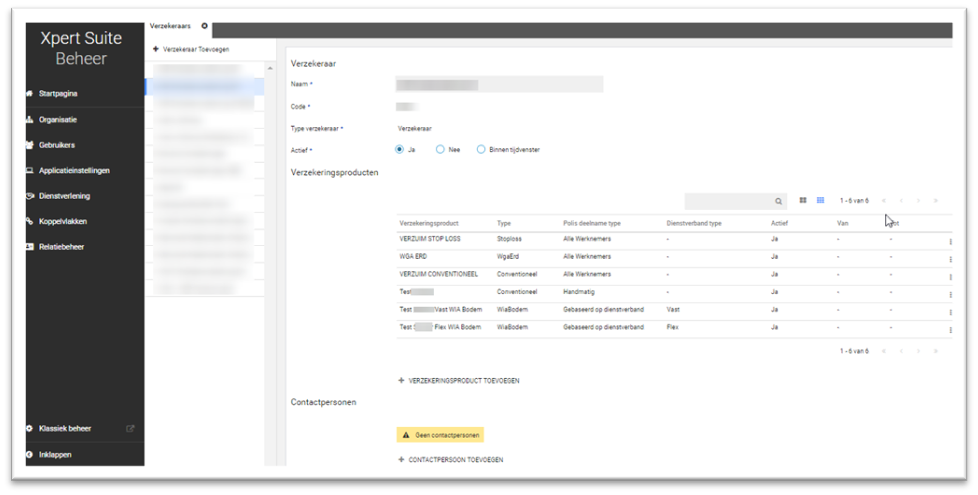The width and height of the screenshot is (978, 495).
Task: Click the search magnifier icon above the table
Action: (778, 201)
